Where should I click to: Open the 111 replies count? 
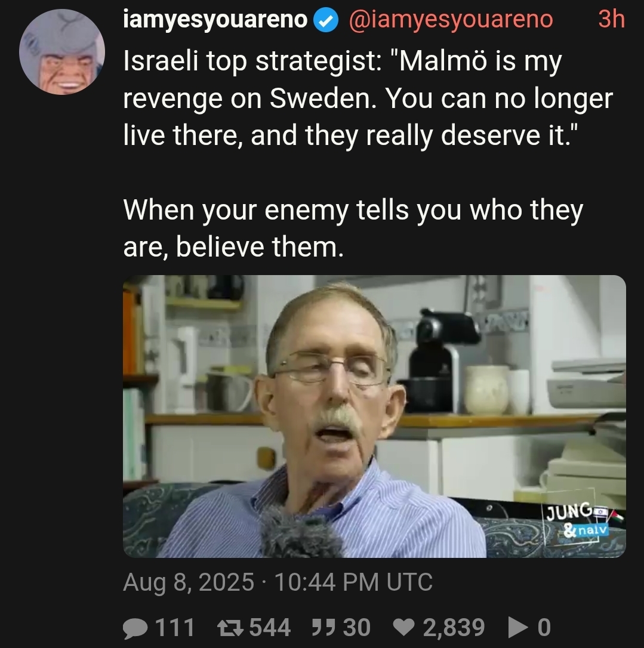174,628
